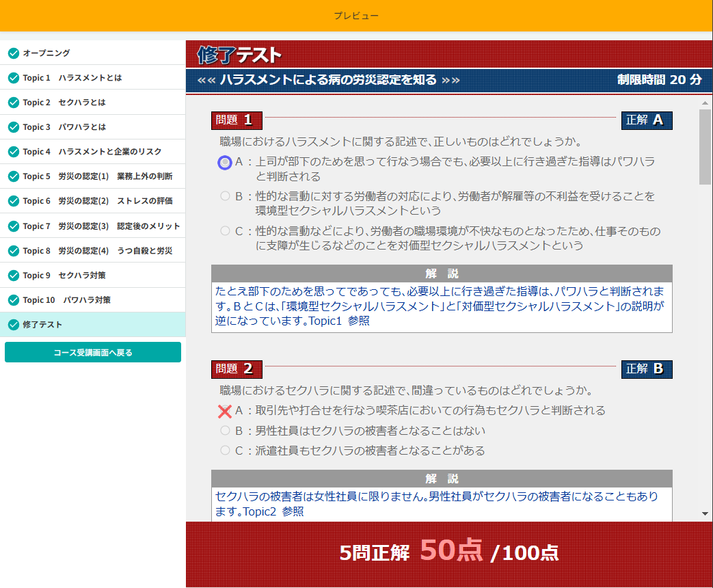The width and height of the screenshot is (713, 588).
Task: Click the check icon beside Topic 8
Action: pyautogui.click(x=14, y=250)
